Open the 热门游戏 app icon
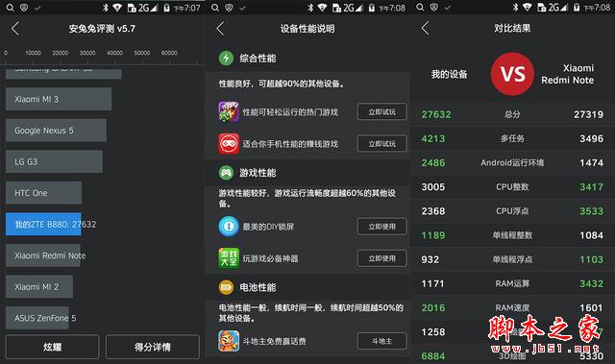The image size is (615, 364). (x=229, y=112)
